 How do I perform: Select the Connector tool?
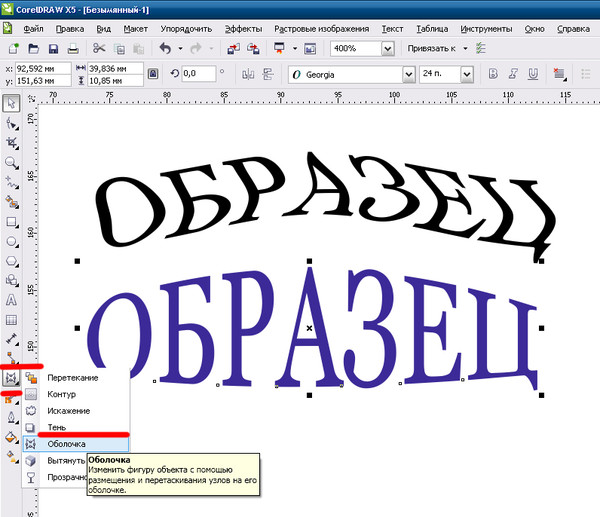(11, 357)
